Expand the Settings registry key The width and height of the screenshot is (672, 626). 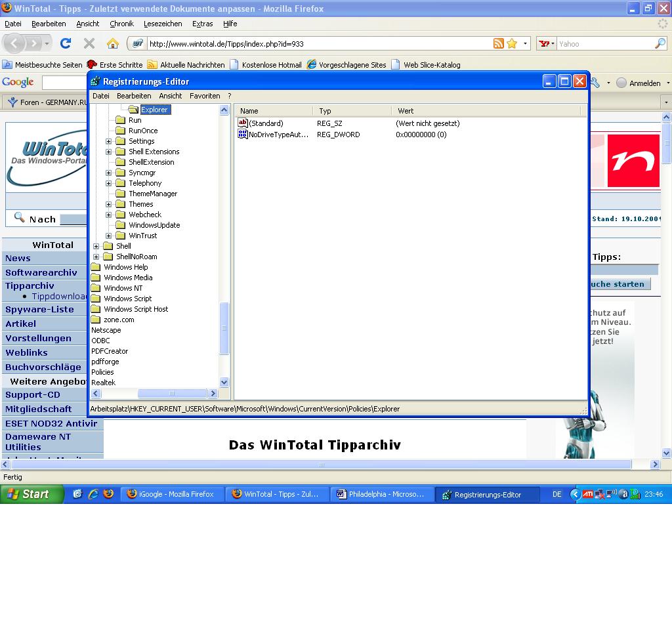[x=109, y=141]
